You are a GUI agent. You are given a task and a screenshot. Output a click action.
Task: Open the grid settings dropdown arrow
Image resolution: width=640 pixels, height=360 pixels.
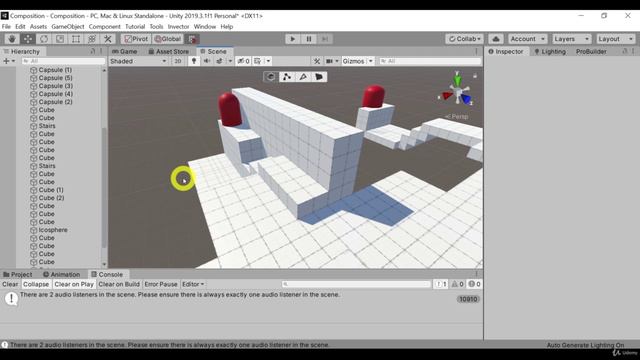pyautogui.click(x=268, y=61)
